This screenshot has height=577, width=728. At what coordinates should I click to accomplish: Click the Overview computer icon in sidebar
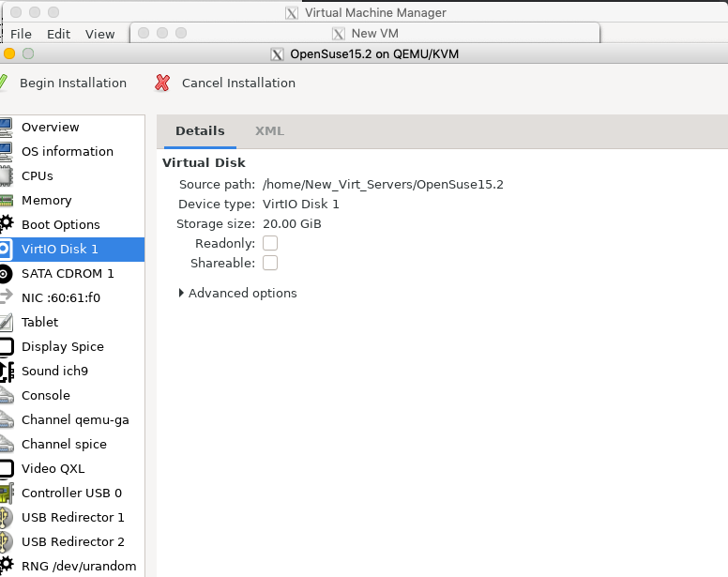pos(6,128)
